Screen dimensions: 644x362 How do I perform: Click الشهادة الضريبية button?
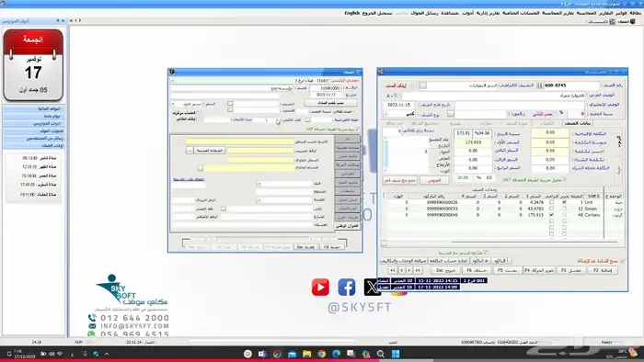pyautogui.click(x=210, y=151)
